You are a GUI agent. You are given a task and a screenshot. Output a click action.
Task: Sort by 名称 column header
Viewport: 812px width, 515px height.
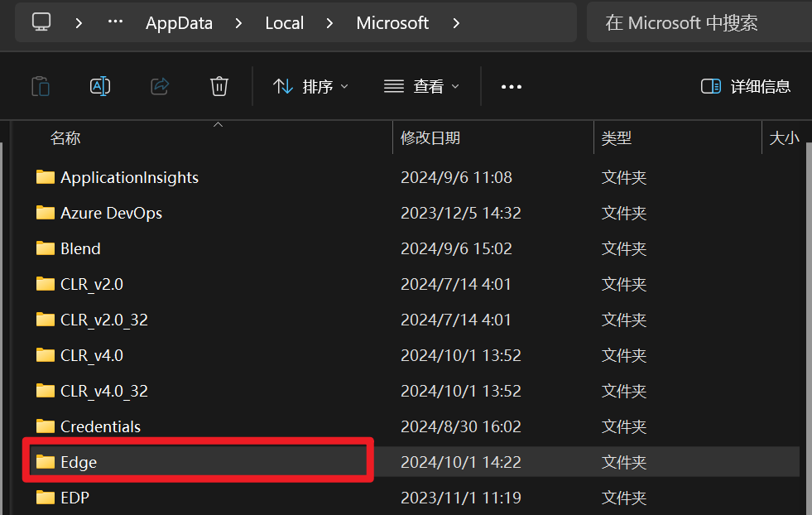click(66, 138)
